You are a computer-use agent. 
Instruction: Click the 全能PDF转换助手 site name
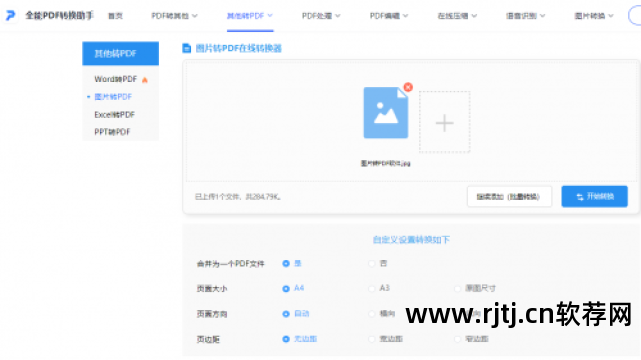[60, 16]
